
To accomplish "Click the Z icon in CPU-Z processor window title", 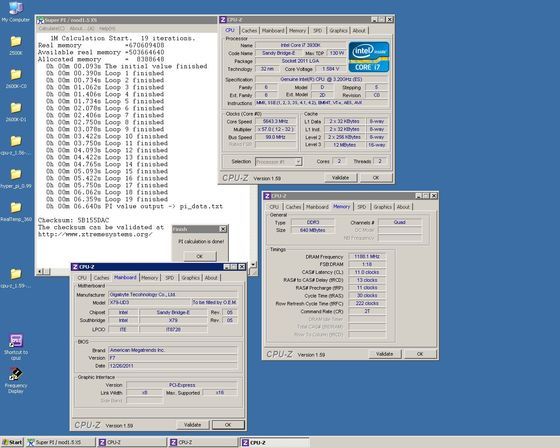I will click(x=223, y=20).
